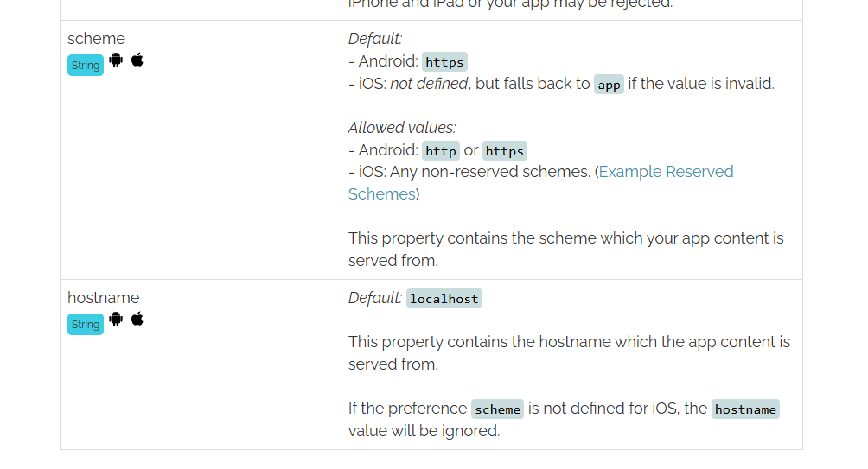
Task: Open the Example Reserved Schemes link
Action: [541, 182]
